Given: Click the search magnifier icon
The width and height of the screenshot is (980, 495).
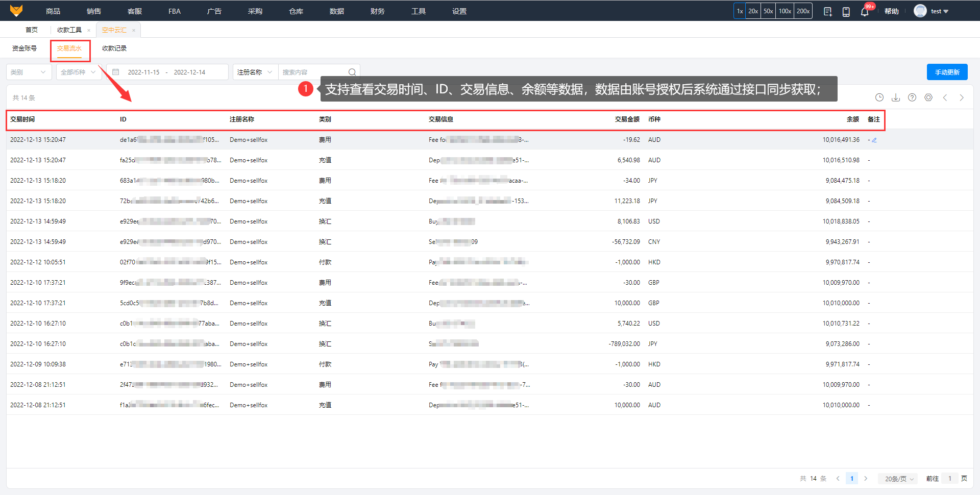Looking at the screenshot, I should 352,72.
